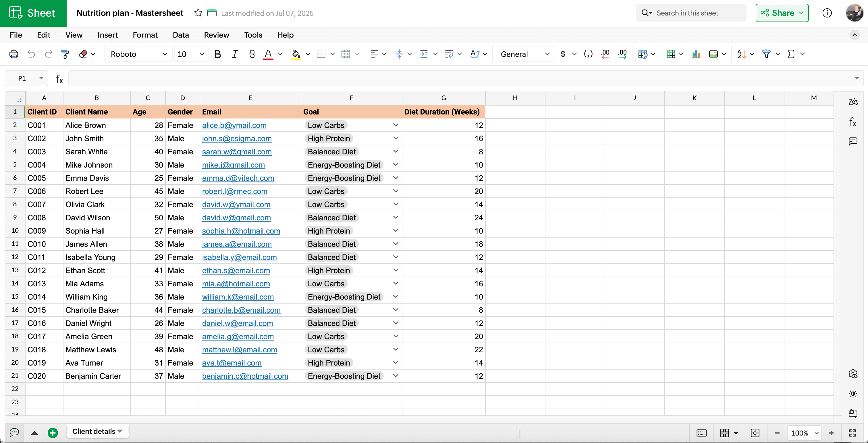Add a new sheet with plus button
This screenshot has width=868, height=443.
pyautogui.click(x=53, y=433)
